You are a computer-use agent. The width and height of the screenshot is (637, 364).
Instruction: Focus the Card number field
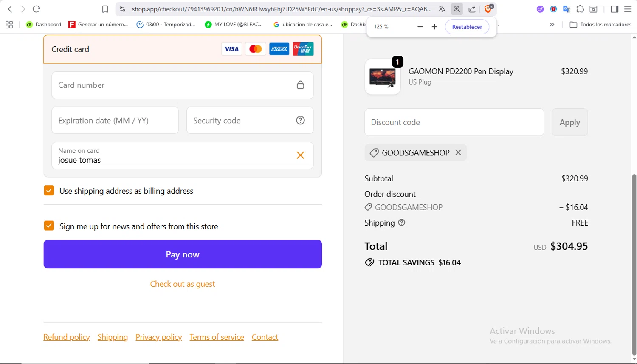pos(183,85)
